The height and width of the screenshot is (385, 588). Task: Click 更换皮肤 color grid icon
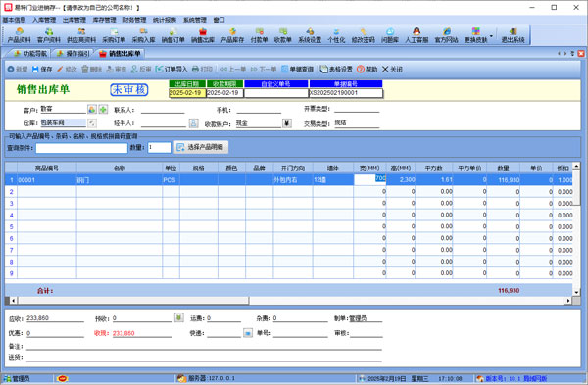coord(475,35)
